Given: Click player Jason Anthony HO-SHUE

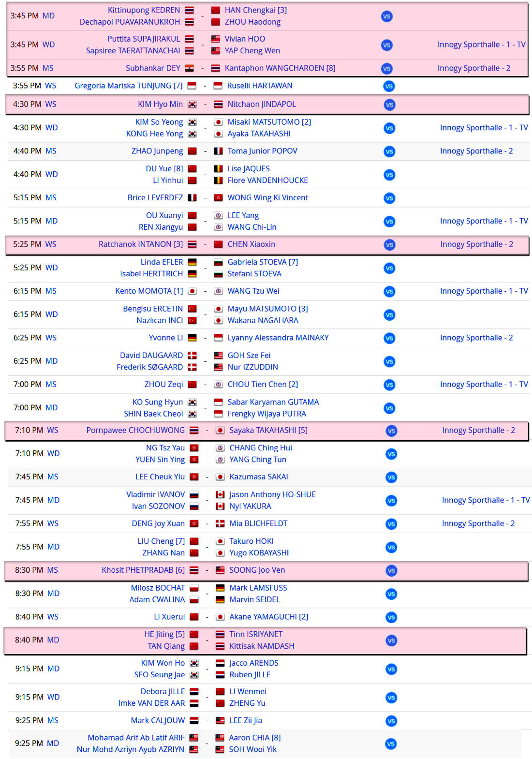Looking at the screenshot, I should pos(272,494).
